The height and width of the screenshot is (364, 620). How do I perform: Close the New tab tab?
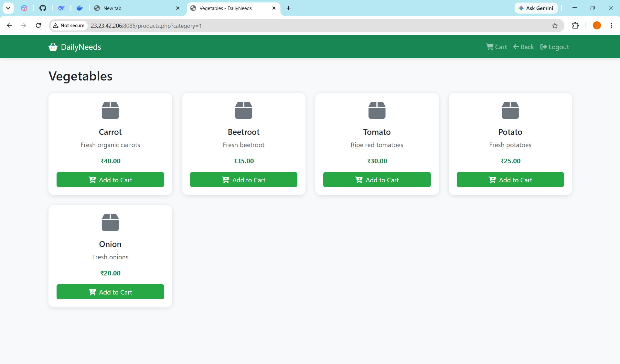click(x=178, y=8)
